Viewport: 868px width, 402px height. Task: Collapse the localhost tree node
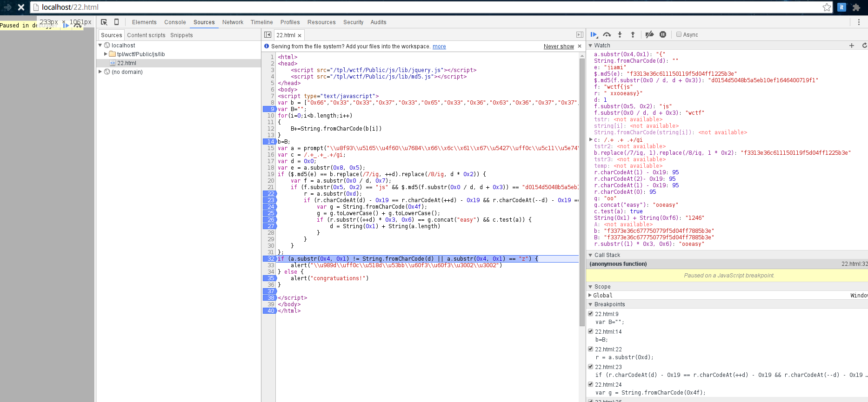pyautogui.click(x=100, y=45)
